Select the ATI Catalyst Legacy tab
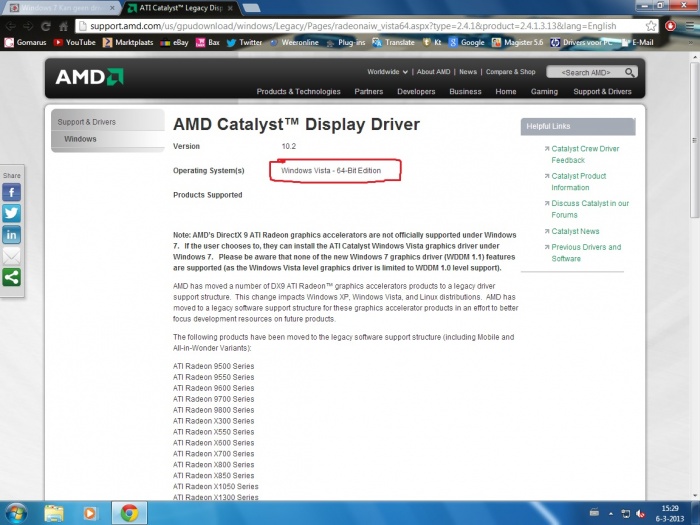Screen dimensions: 700x525 (x=180, y=8)
